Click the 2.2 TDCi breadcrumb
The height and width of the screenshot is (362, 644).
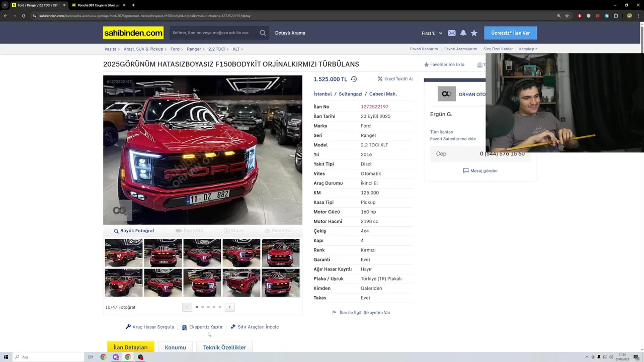coord(217,49)
